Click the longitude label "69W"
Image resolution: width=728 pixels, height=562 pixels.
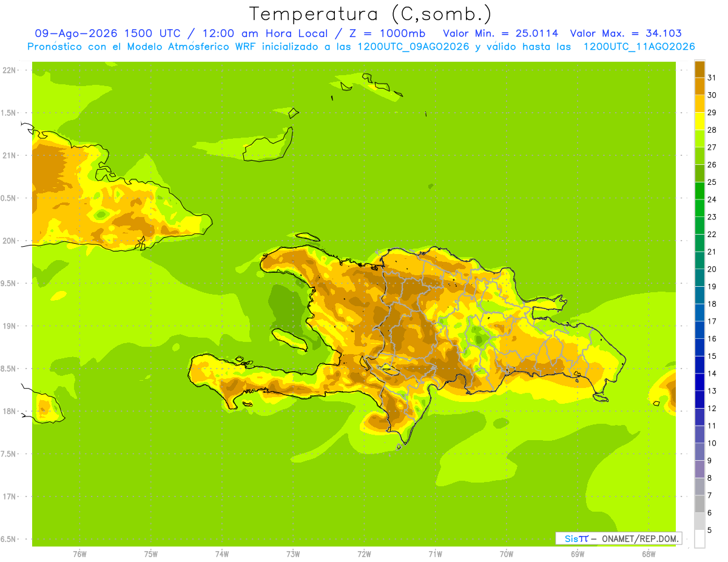(578, 554)
